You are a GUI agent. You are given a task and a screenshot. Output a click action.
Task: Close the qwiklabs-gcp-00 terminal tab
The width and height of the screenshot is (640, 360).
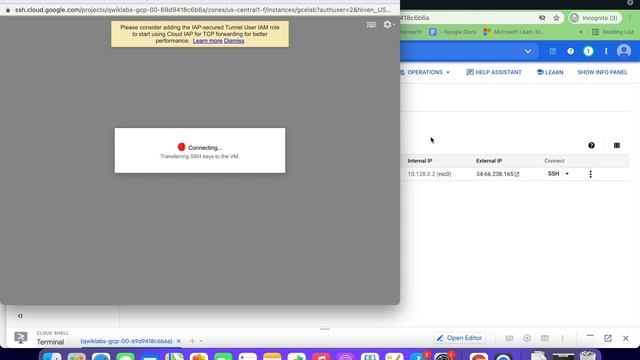point(178,341)
